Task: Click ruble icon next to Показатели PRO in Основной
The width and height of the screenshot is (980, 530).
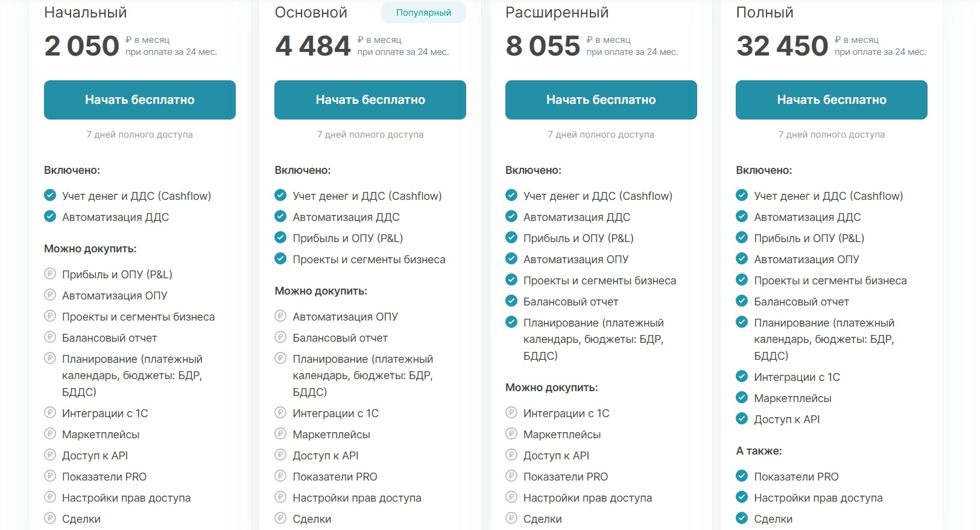Action: click(x=280, y=476)
